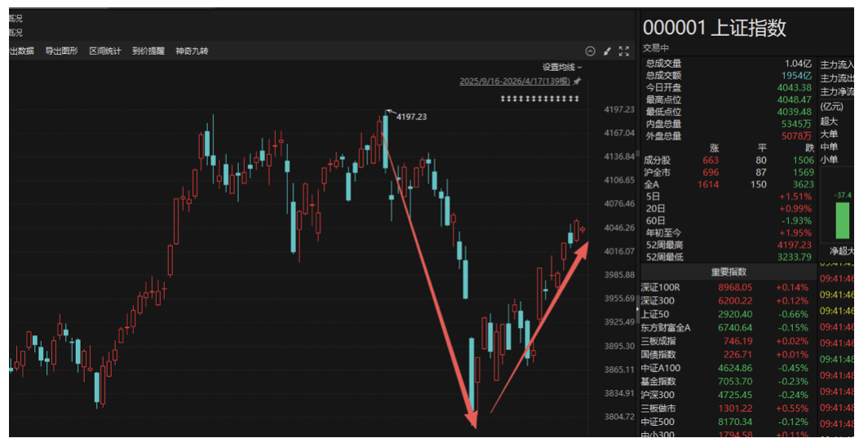Screen dimensions: 868x447
Task: Click the 4197.23 high price label on chart
Action: pos(411,117)
